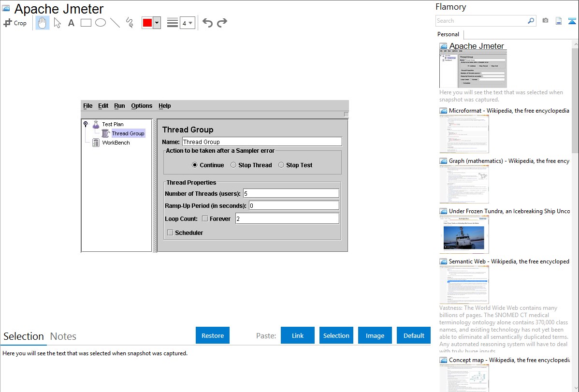Activate the hand pan tool
Image resolution: width=579 pixels, height=392 pixels.
(43, 23)
